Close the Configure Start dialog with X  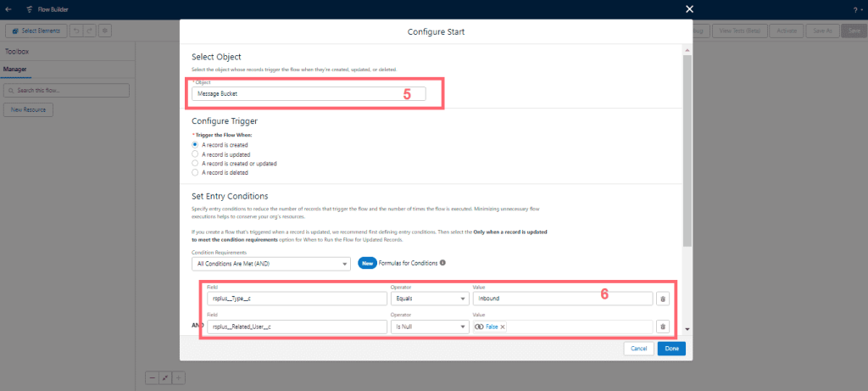tap(689, 9)
